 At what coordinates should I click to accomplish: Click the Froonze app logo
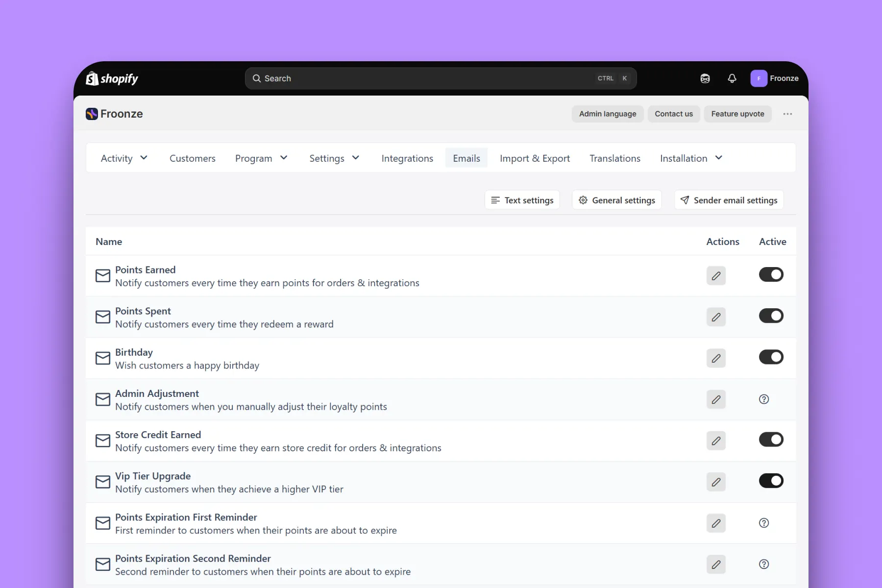[92, 114]
